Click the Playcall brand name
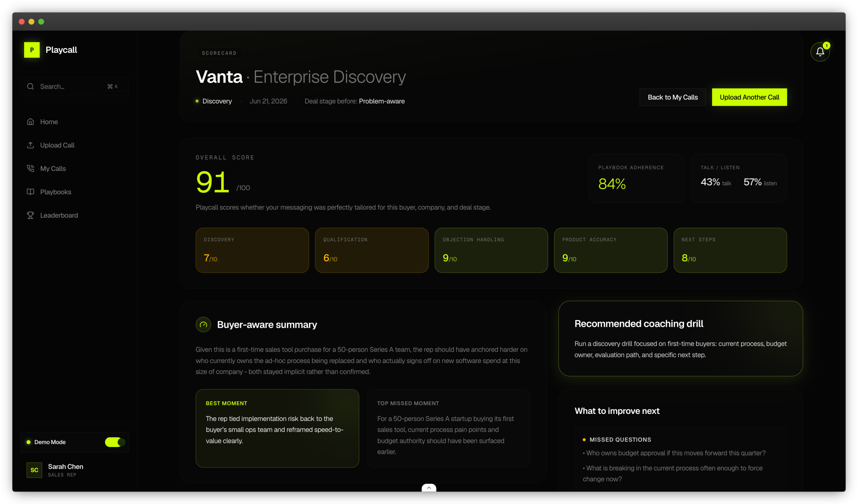 (x=61, y=50)
